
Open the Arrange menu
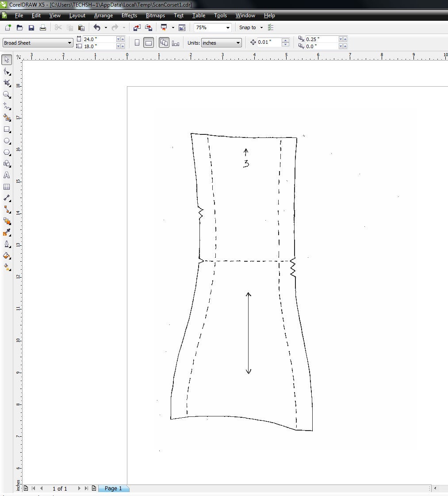(103, 15)
